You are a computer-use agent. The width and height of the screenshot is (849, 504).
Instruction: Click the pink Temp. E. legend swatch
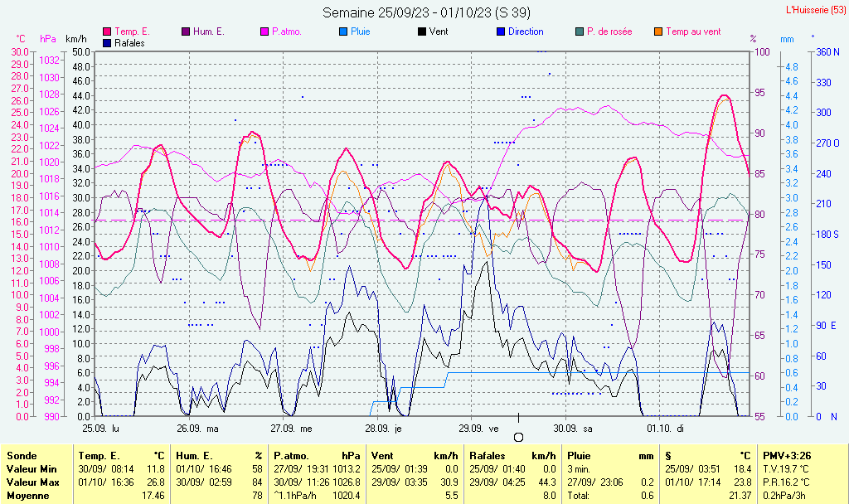(x=107, y=32)
